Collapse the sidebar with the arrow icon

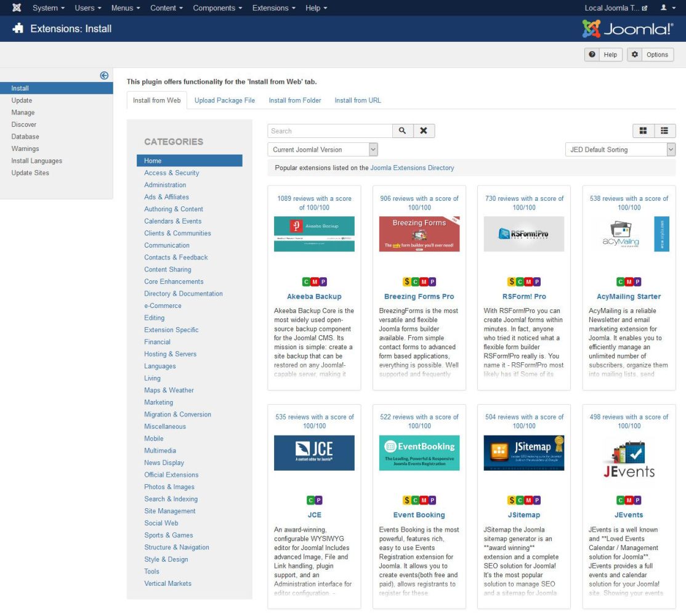tap(104, 75)
